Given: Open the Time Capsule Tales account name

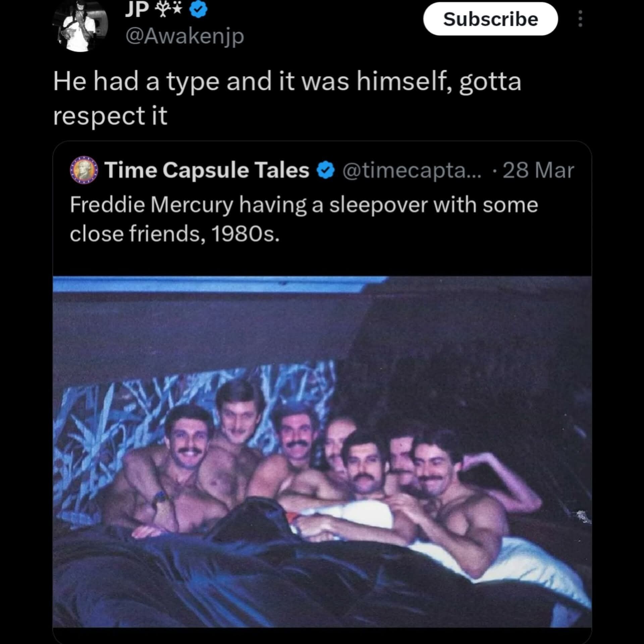Looking at the screenshot, I should 207,170.
